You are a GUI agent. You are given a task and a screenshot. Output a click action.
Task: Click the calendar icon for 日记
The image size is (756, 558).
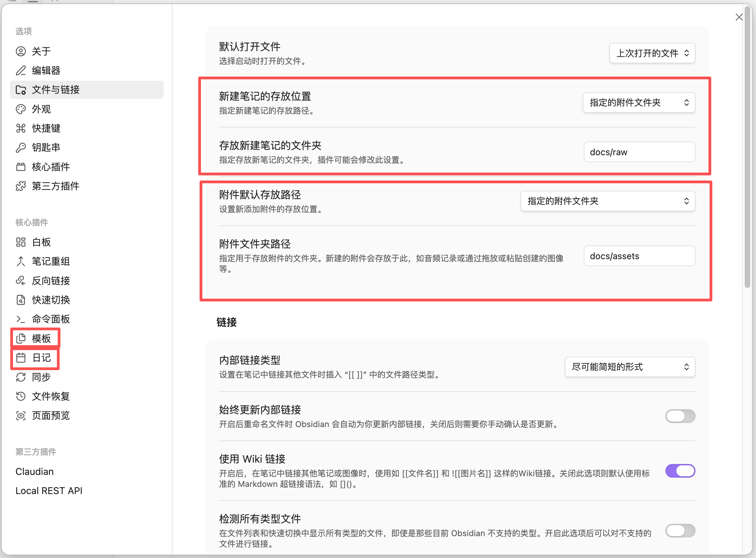click(x=21, y=358)
